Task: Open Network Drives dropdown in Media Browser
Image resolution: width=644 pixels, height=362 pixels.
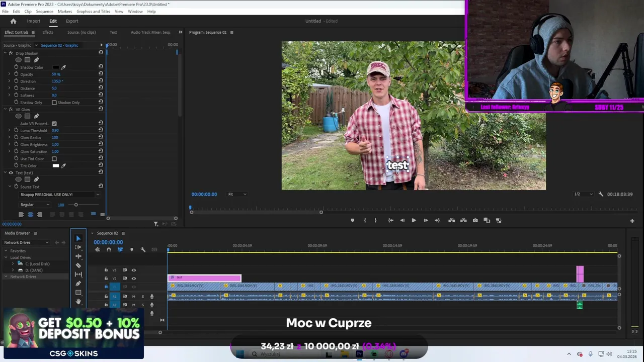Action: pos(27,242)
